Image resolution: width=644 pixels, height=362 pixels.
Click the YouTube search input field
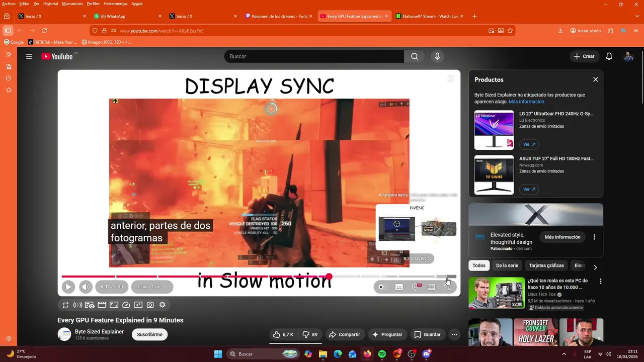pos(314,56)
